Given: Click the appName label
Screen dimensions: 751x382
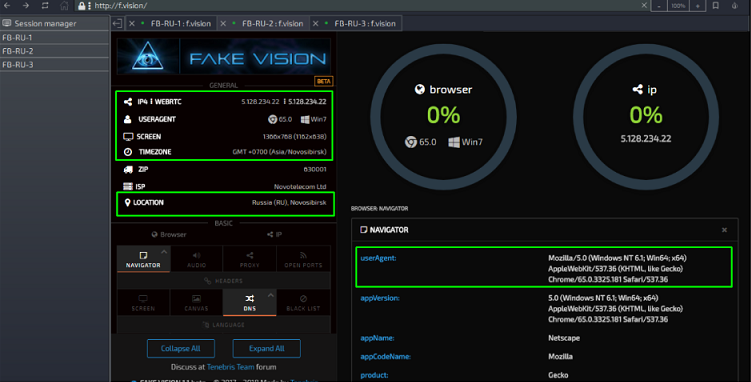Looking at the screenshot, I should 377,338.
